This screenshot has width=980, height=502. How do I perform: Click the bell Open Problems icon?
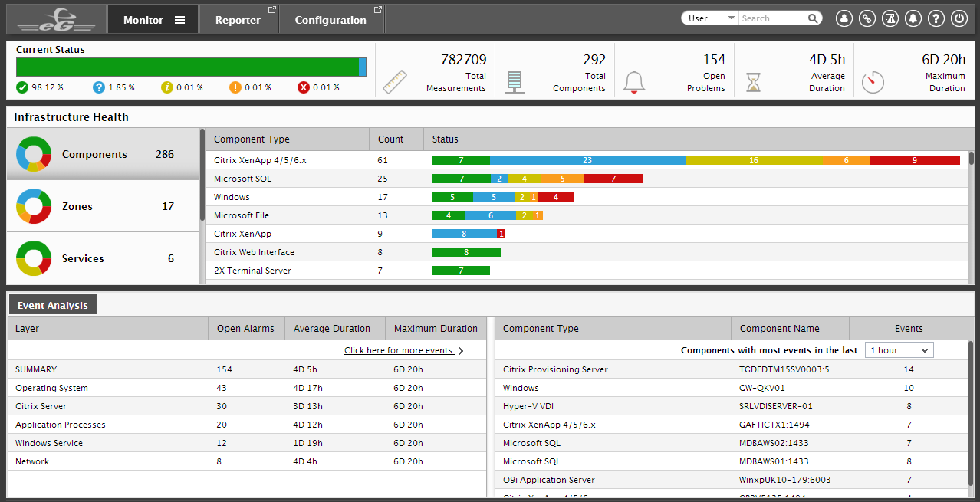point(634,82)
